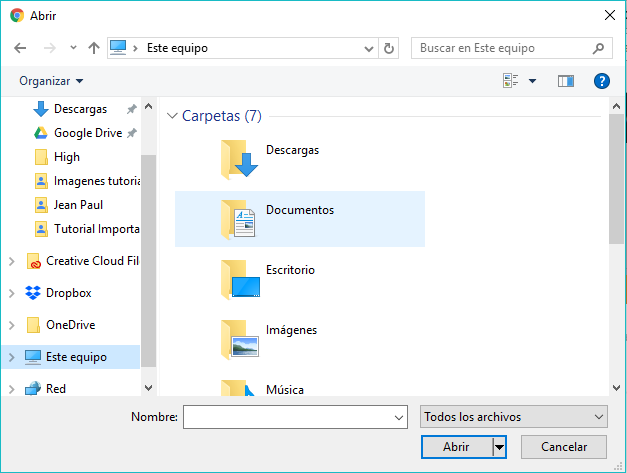Click the Creative Cloud Files icon
627x473 pixels.
point(34,261)
